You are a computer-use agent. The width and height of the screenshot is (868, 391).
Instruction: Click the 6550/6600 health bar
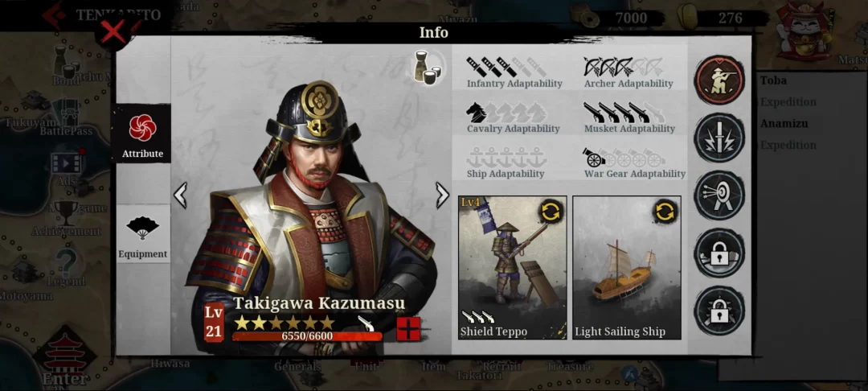[307, 336]
